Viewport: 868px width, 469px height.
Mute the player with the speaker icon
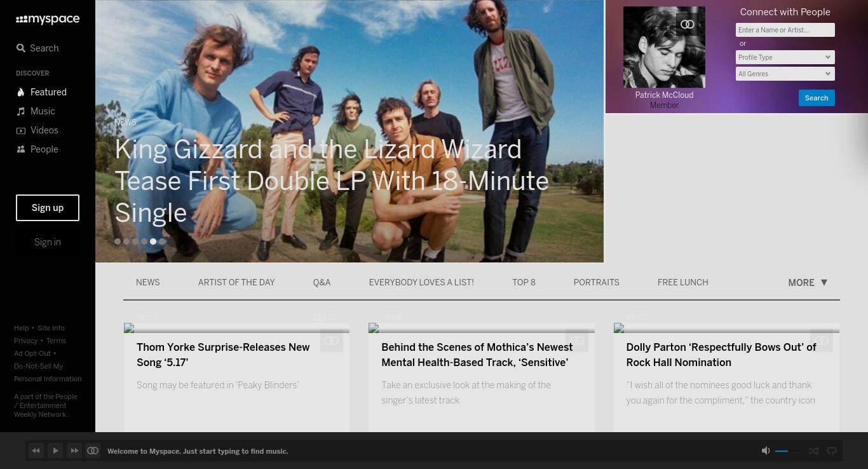click(x=766, y=451)
